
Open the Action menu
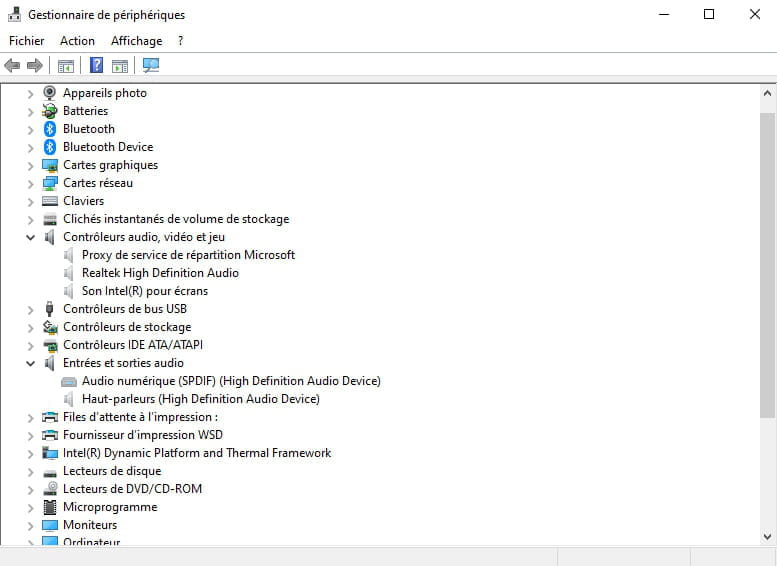[77, 41]
